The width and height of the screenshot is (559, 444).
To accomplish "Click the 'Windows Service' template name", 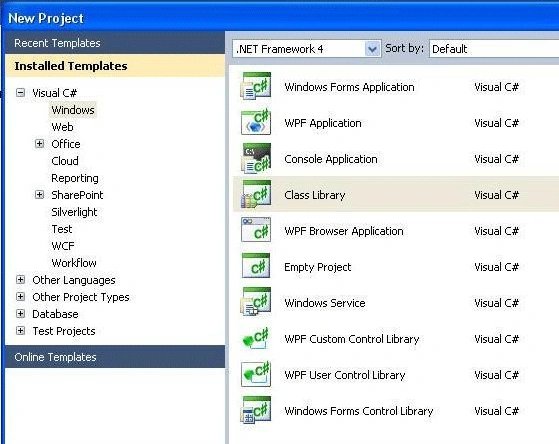I will coord(325,303).
